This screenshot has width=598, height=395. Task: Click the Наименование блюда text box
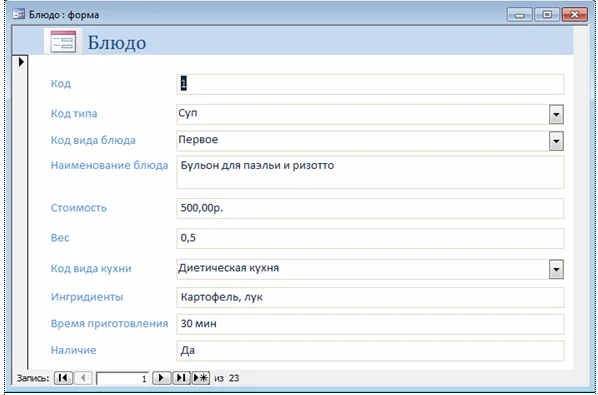pyautogui.click(x=370, y=172)
